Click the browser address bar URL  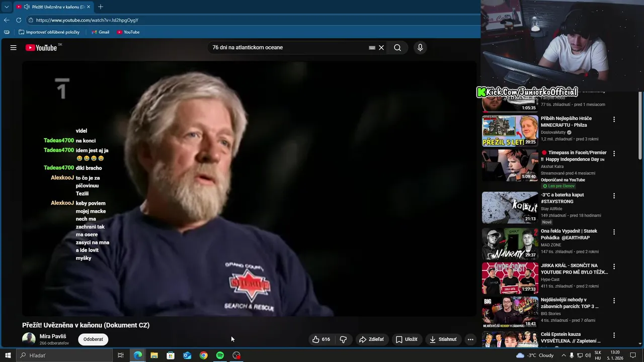pyautogui.click(x=87, y=20)
